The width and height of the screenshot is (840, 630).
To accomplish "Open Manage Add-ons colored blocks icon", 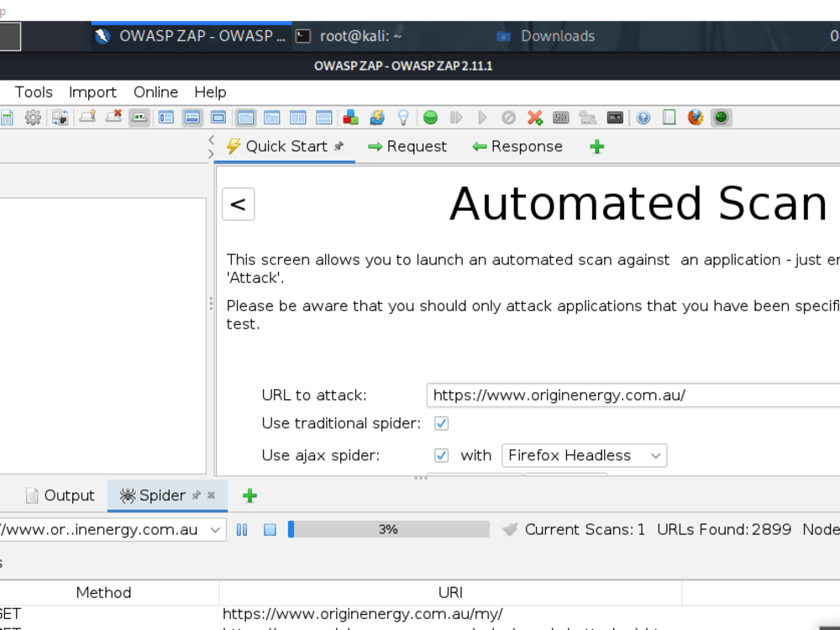I will 351,118.
